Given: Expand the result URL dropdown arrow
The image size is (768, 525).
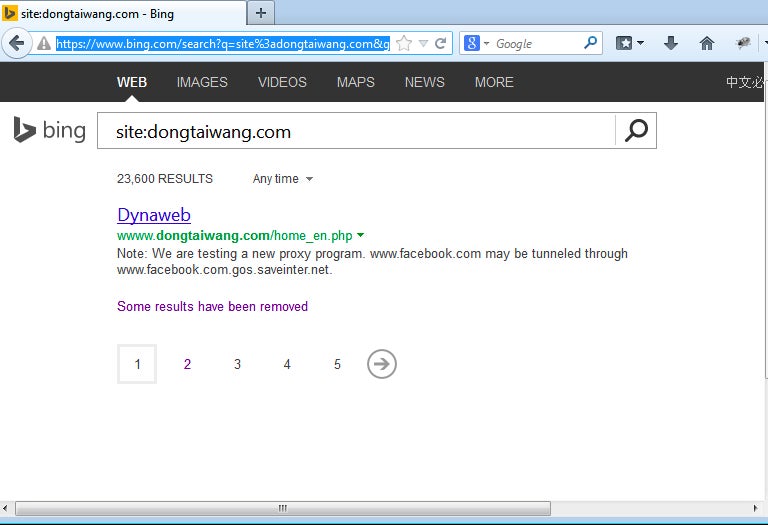Looking at the screenshot, I should (x=360, y=235).
